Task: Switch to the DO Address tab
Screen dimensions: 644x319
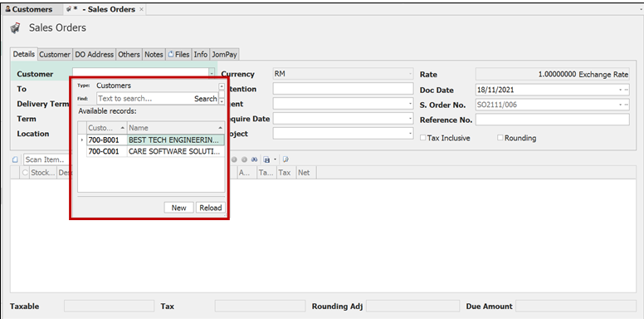Action: tap(95, 54)
